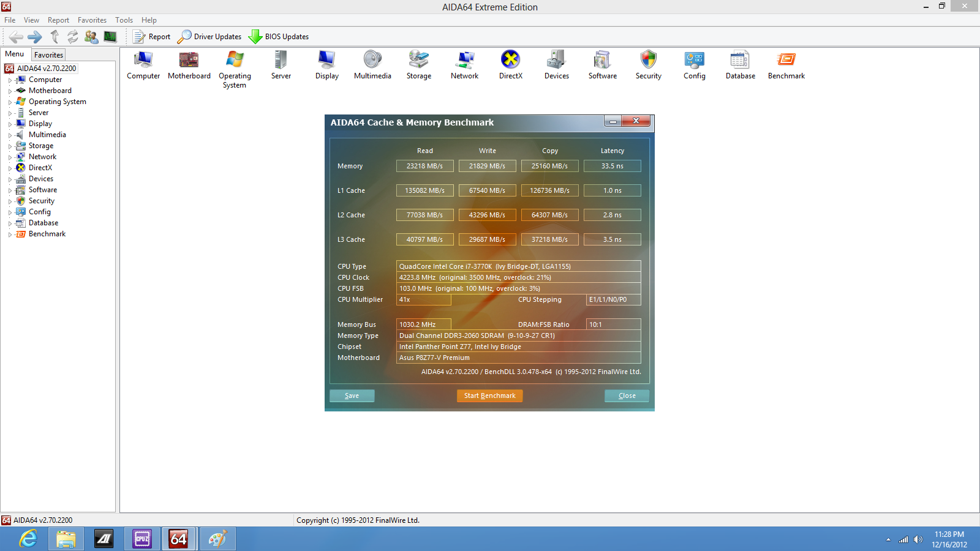Click the Report toolbar button
Image resolution: width=980 pixels, height=551 pixels.
pyautogui.click(x=152, y=37)
